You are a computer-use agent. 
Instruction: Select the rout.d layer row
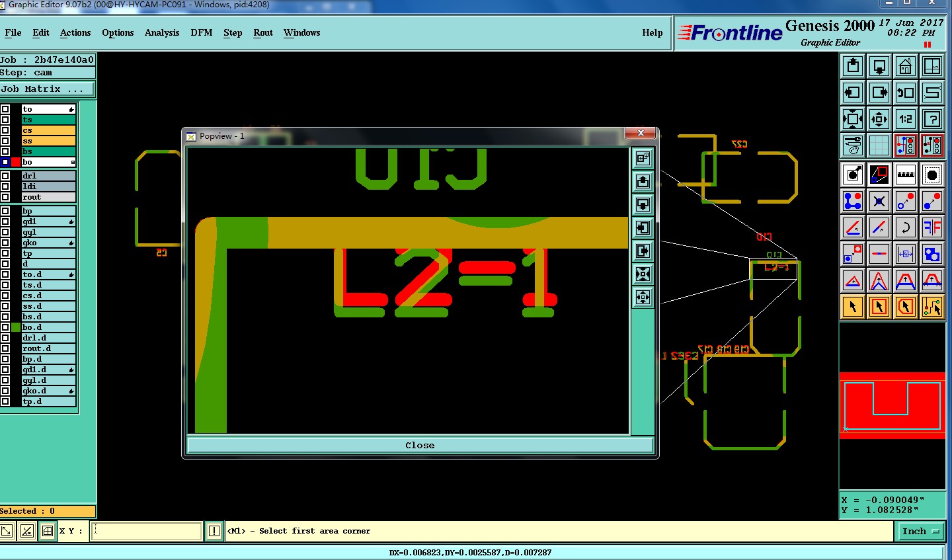tap(48, 348)
